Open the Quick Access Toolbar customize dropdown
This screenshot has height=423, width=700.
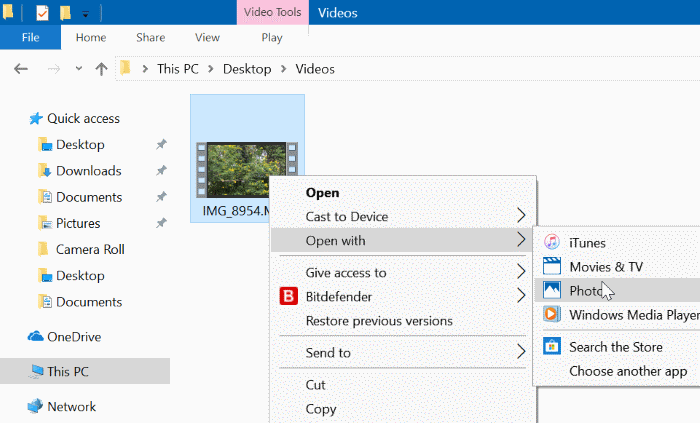pyautogui.click(x=85, y=14)
